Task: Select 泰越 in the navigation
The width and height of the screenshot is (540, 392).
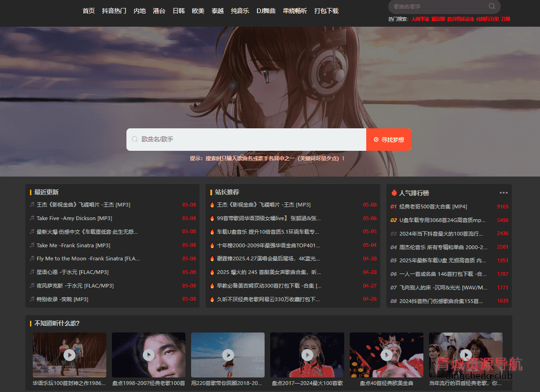Action: 218,11
